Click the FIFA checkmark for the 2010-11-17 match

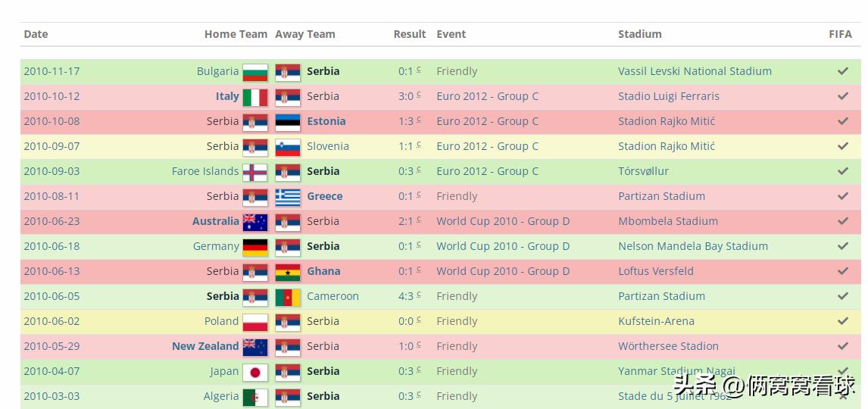tap(842, 71)
